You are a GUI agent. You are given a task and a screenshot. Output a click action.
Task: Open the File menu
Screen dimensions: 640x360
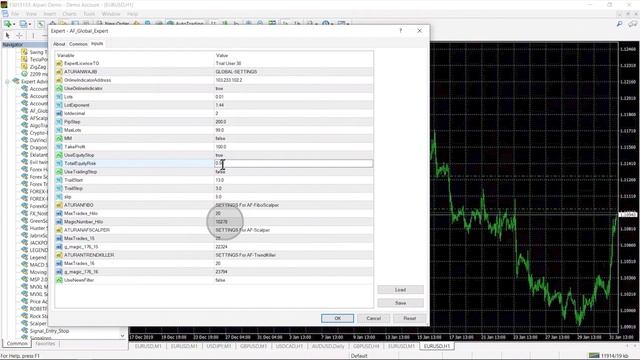15,14
